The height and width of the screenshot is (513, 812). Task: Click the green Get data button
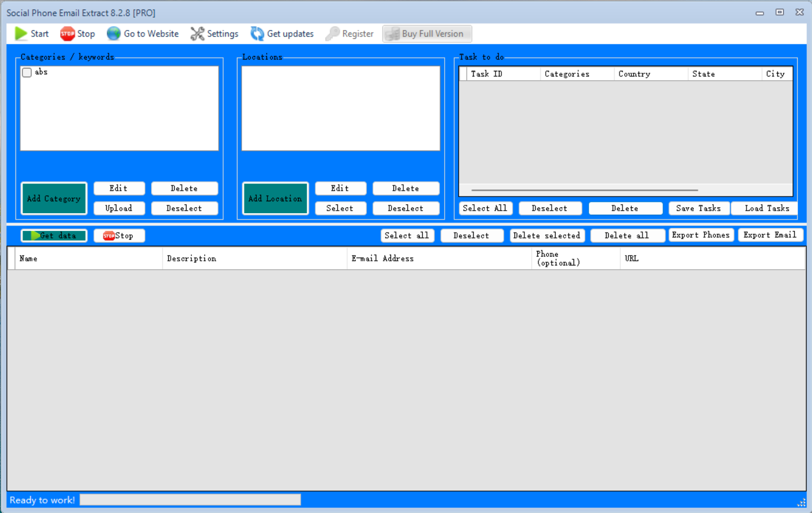(x=54, y=236)
